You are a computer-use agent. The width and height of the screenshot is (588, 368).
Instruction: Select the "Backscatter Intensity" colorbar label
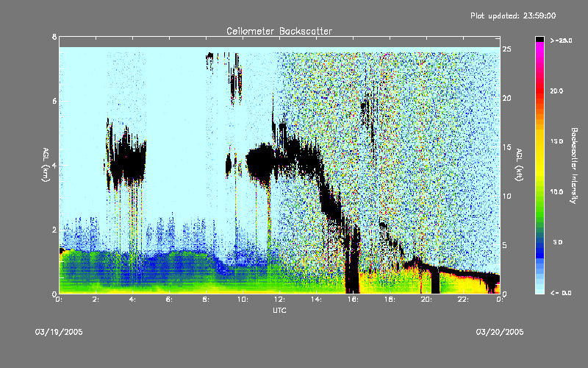(574, 166)
